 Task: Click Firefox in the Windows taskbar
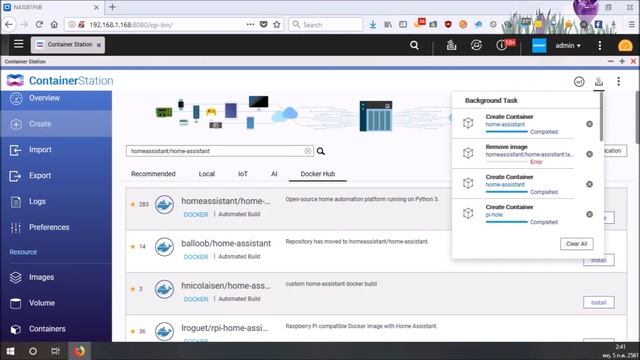click(79, 351)
